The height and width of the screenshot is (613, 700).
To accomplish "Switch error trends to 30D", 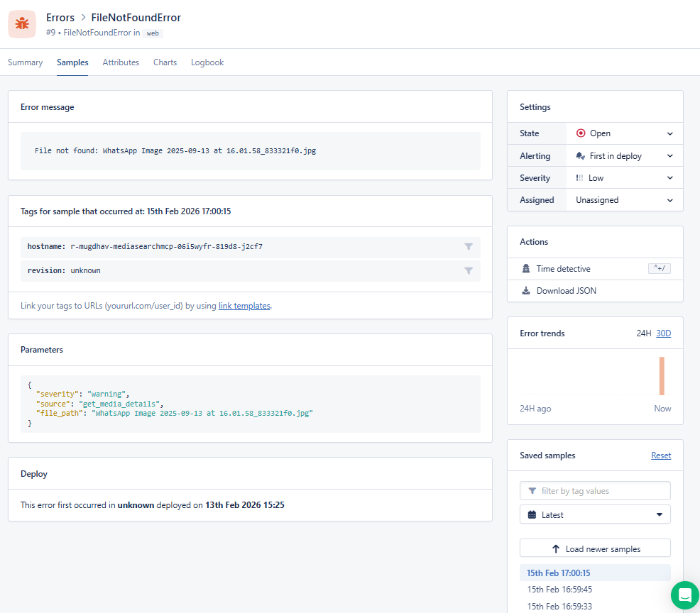I will pyautogui.click(x=663, y=333).
